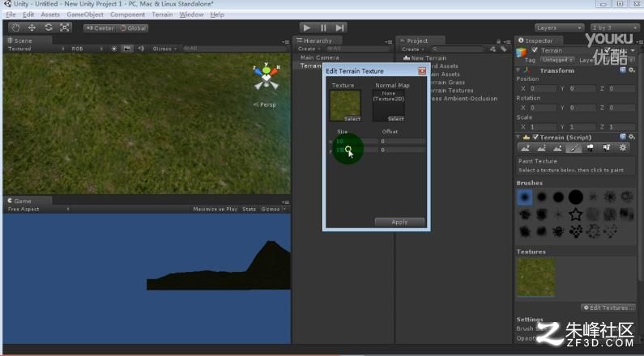Viewport: 644px width, 356px height.
Task: Click the Offset x input field
Action: tap(403, 141)
